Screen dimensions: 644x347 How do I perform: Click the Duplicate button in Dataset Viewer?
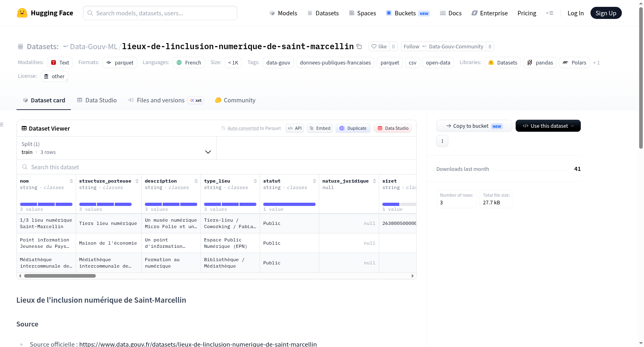point(353,128)
